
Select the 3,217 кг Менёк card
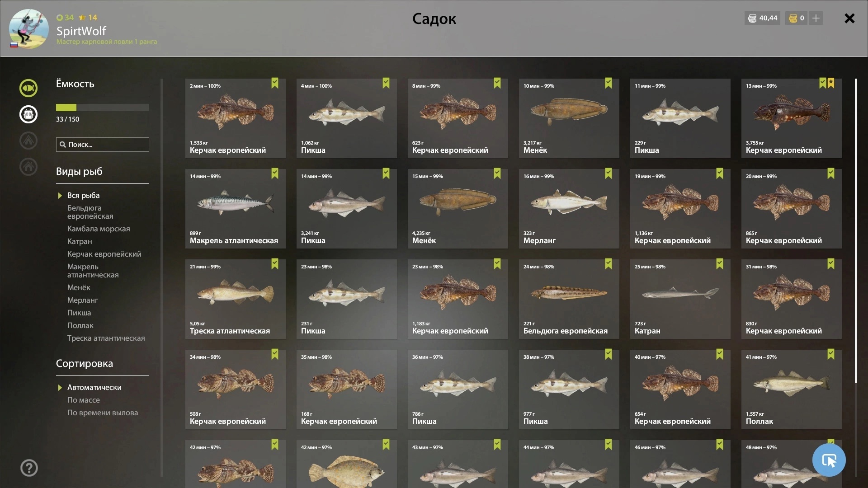pyautogui.click(x=569, y=118)
